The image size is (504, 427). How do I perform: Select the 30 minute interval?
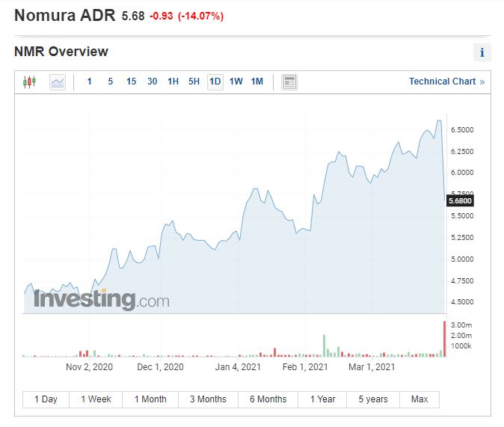153,82
